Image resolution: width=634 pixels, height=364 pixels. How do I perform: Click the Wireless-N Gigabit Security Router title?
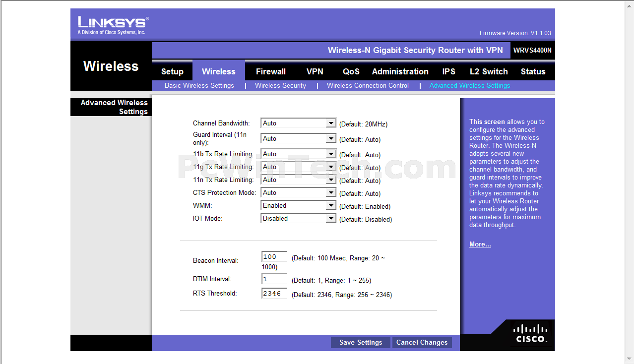click(x=415, y=51)
